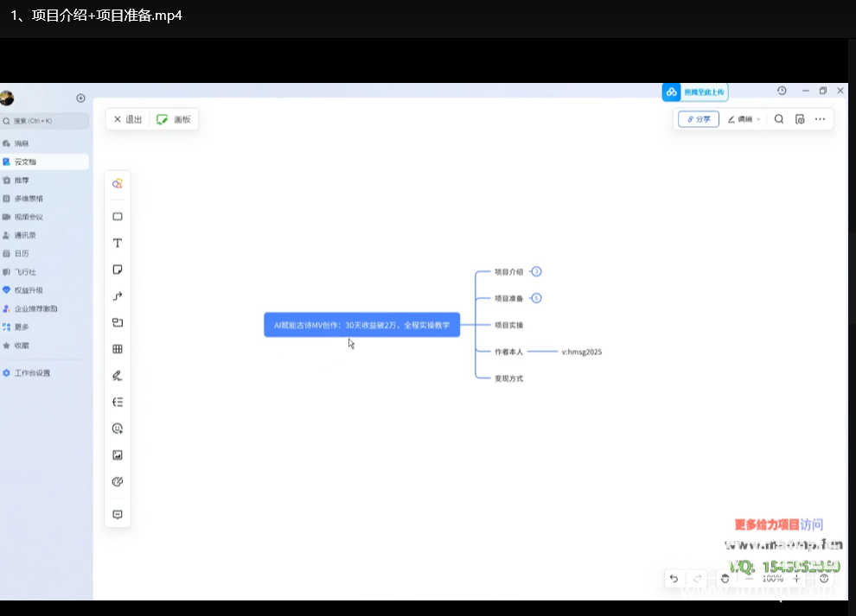The height and width of the screenshot is (616, 856).
Task: Insert a table with the grid tool
Action: (118, 349)
